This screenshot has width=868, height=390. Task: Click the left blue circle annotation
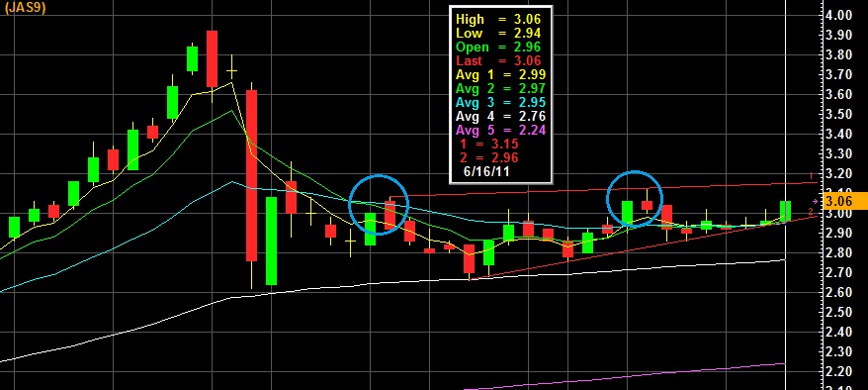(x=378, y=205)
